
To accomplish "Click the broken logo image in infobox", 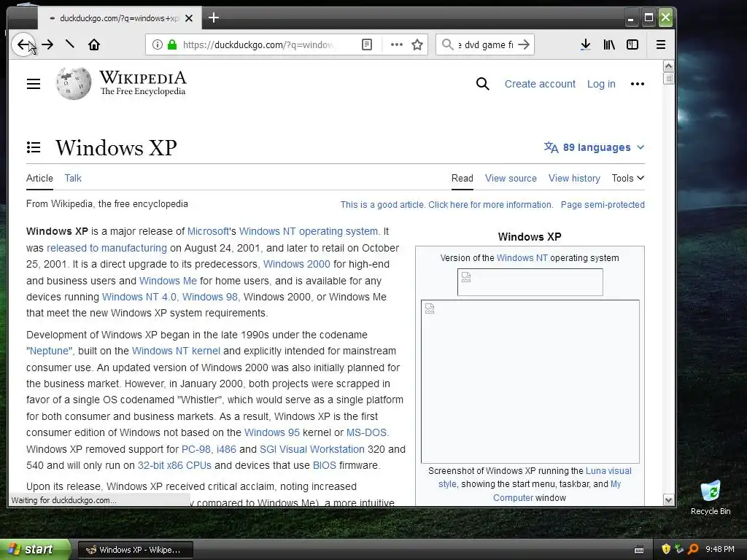I will (x=530, y=282).
